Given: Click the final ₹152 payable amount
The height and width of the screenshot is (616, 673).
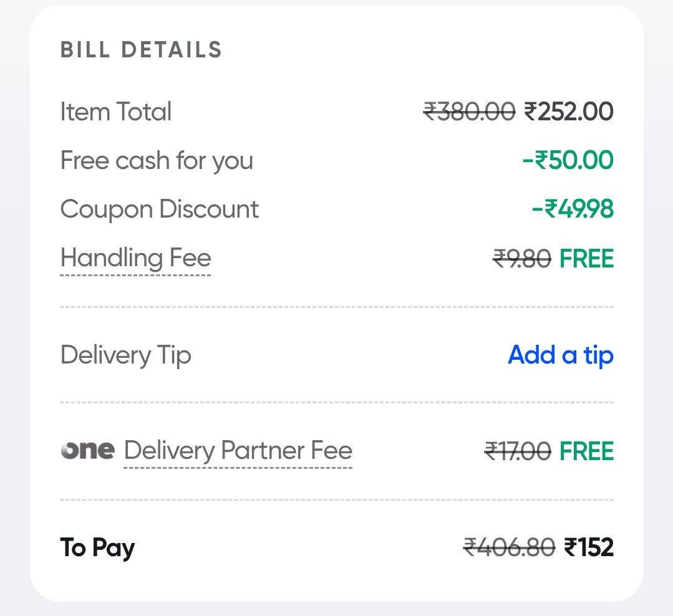Looking at the screenshot, I should [x=589, y=548].
